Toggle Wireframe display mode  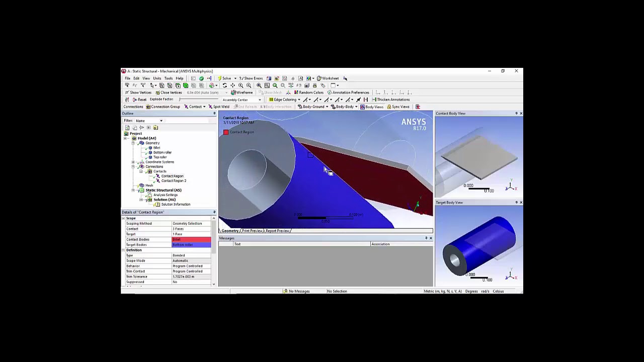point(242,93)
